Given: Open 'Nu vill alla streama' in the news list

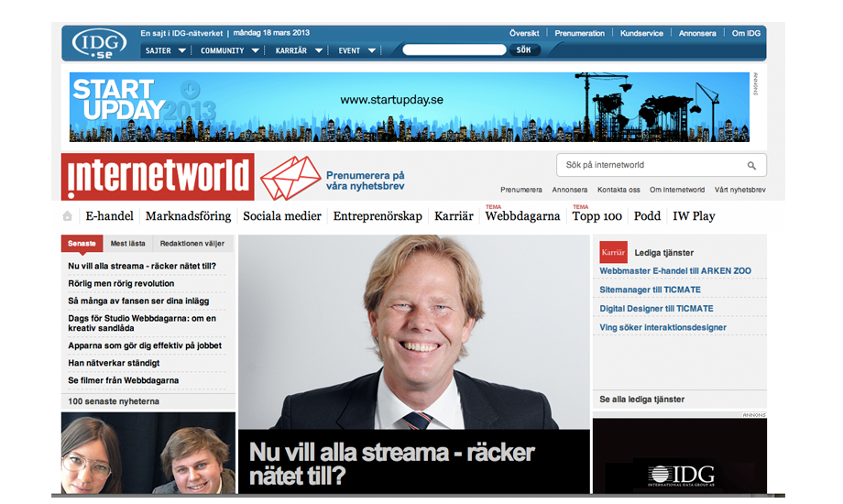Looking at the screenshot, I should coord(142,267).
